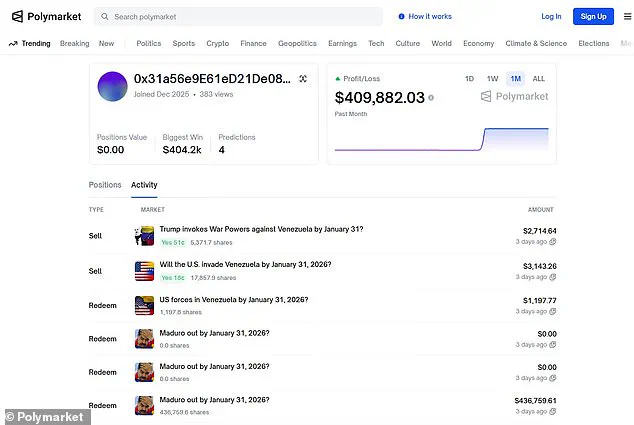This screenshot has height=425, width=634.
Task: Select the 1D time range
Action: 469,79
